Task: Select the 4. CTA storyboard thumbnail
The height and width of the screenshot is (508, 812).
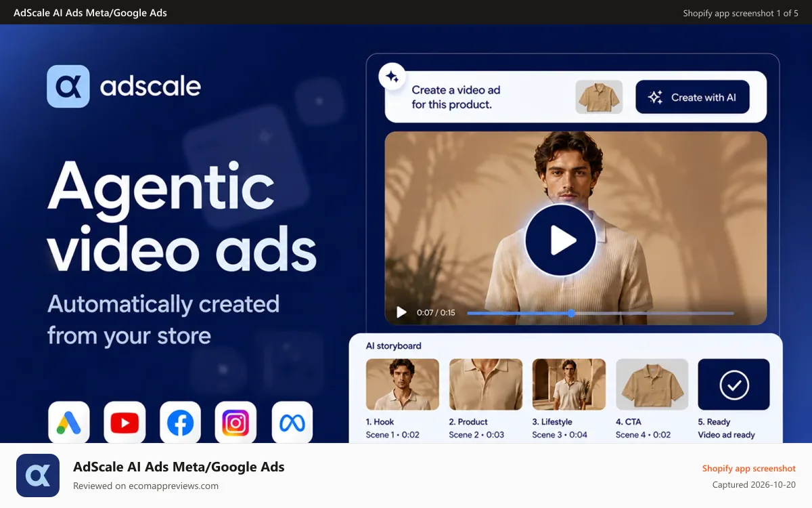Action: pyautogui.click(x=652, y=385)
